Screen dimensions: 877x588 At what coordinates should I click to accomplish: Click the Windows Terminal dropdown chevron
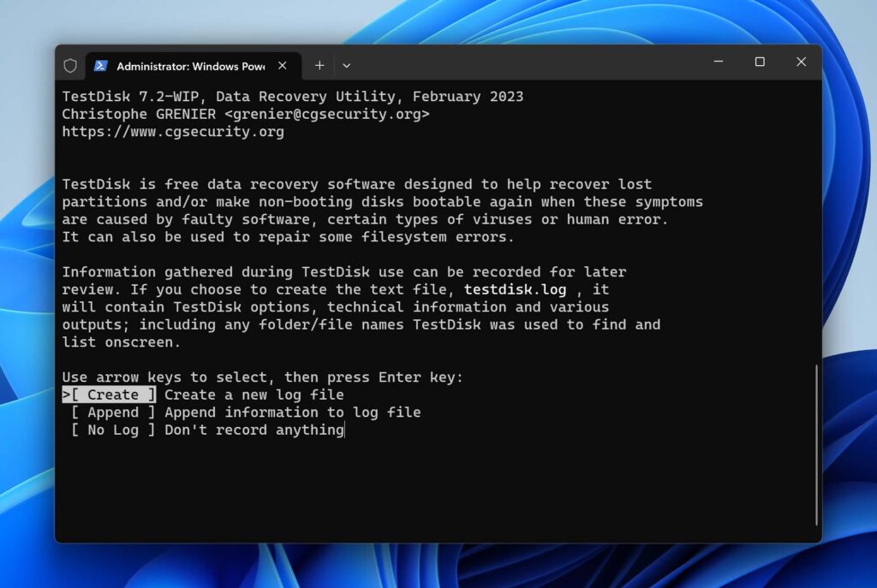[x=346, y=65]
